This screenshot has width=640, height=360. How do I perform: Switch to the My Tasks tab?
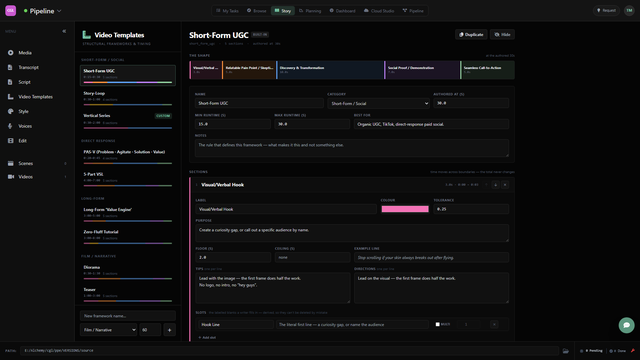click(x=227, y=11)
